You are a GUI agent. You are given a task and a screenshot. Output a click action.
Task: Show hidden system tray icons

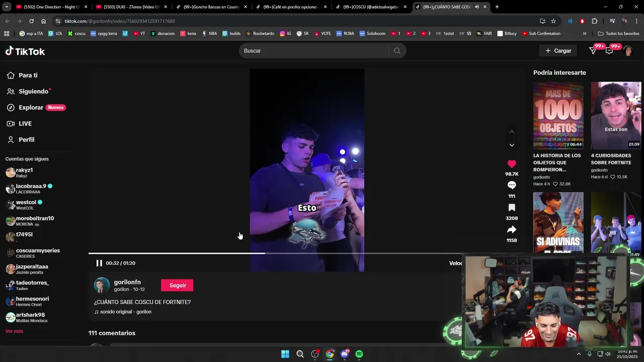pos(579,354)
